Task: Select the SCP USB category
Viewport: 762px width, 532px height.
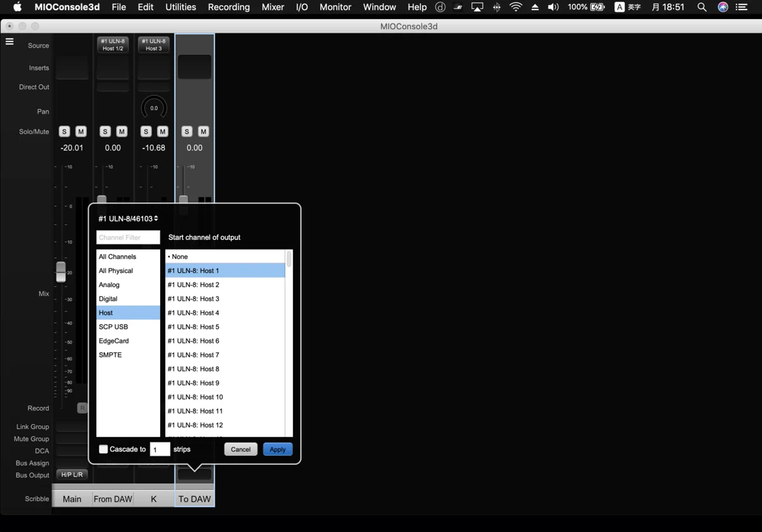Action: [x=128, y=327]
